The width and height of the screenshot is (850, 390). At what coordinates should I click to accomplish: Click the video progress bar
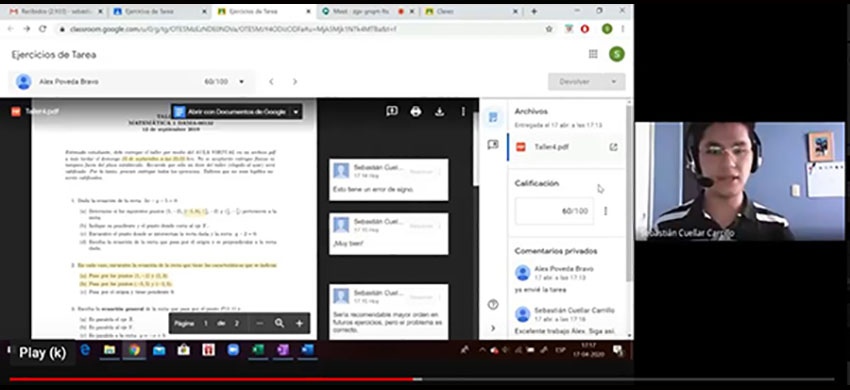click(422, 379)
